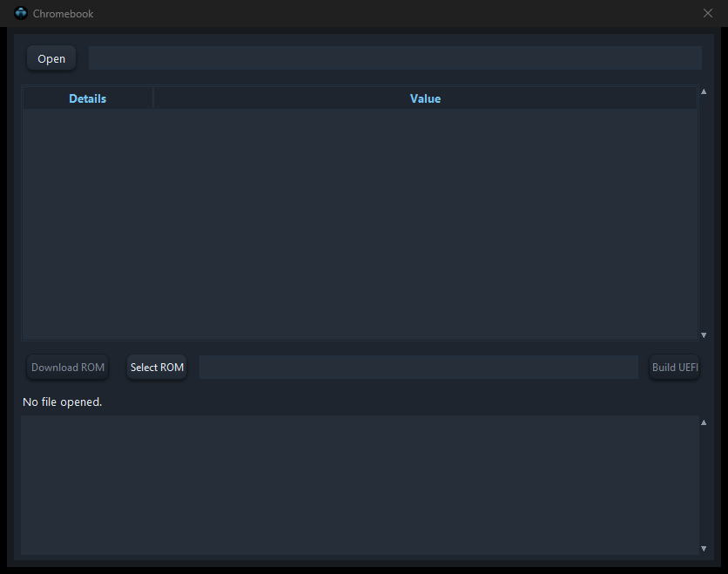Click the Chromebook app icon in title bar
Screen dimensions: 728x574
(x=21, y=13)
